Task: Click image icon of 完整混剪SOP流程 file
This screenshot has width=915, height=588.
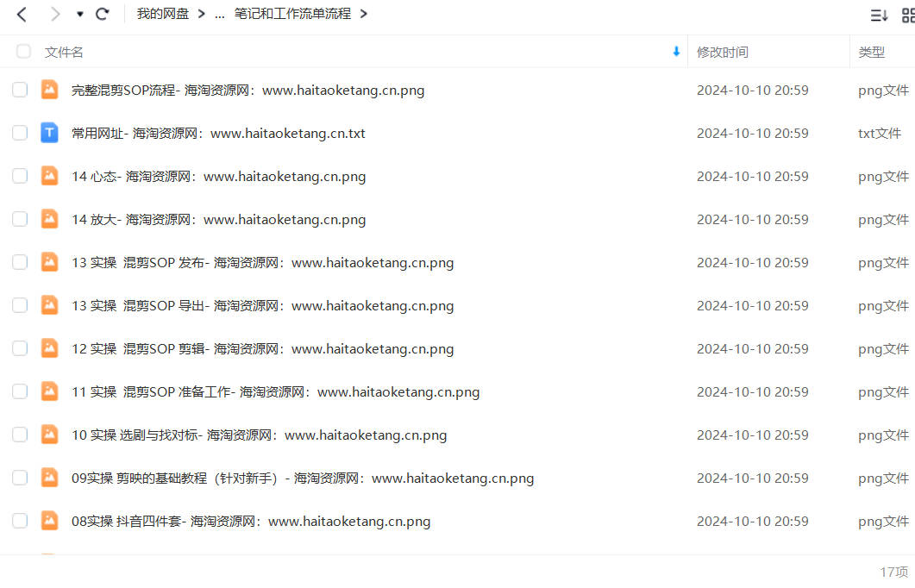Action: pos(50,90)
